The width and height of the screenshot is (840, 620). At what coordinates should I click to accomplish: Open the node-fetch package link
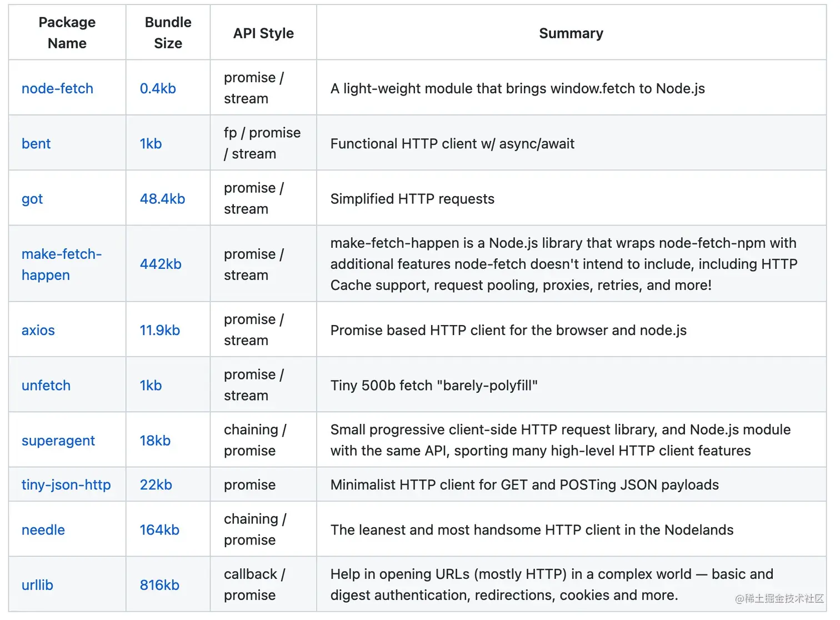click(x=57, y=88)
